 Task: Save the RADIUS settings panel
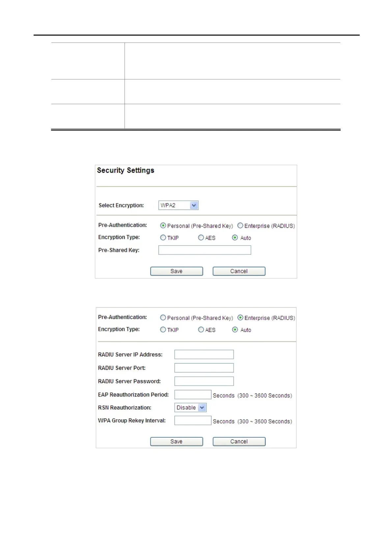[177, 442]
